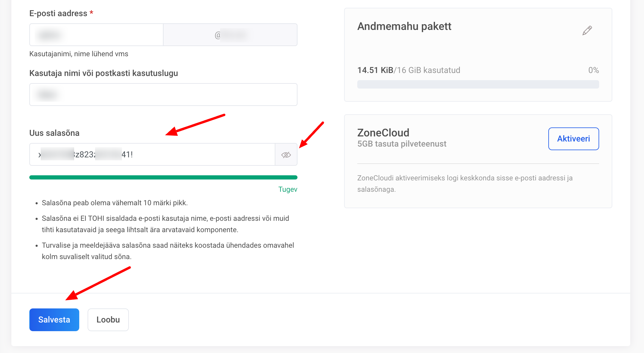Click the ZoneCloud title
The image size is (644, 353).
pyautogui.click(x=383, y=133)
